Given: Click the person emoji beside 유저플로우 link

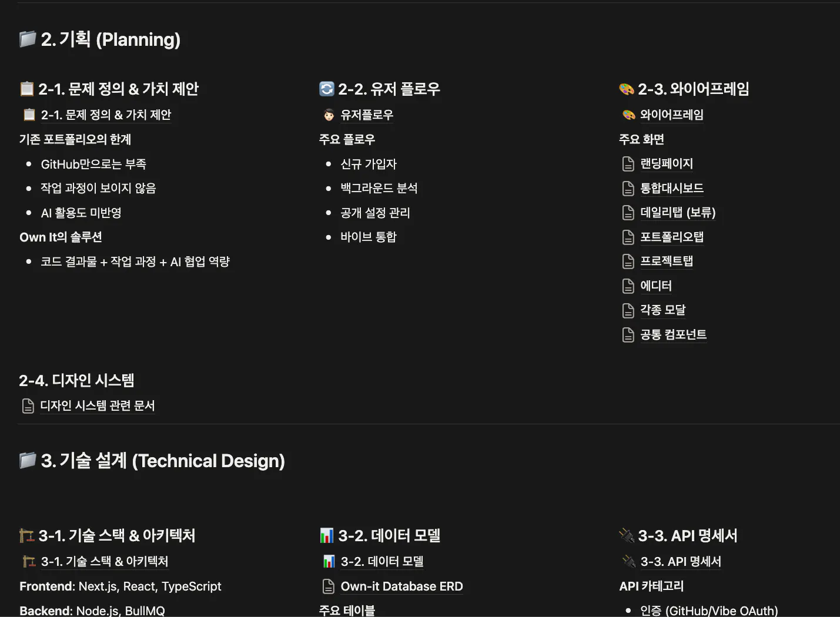Looking at the screenshot, I should click(x=329, y=115).
